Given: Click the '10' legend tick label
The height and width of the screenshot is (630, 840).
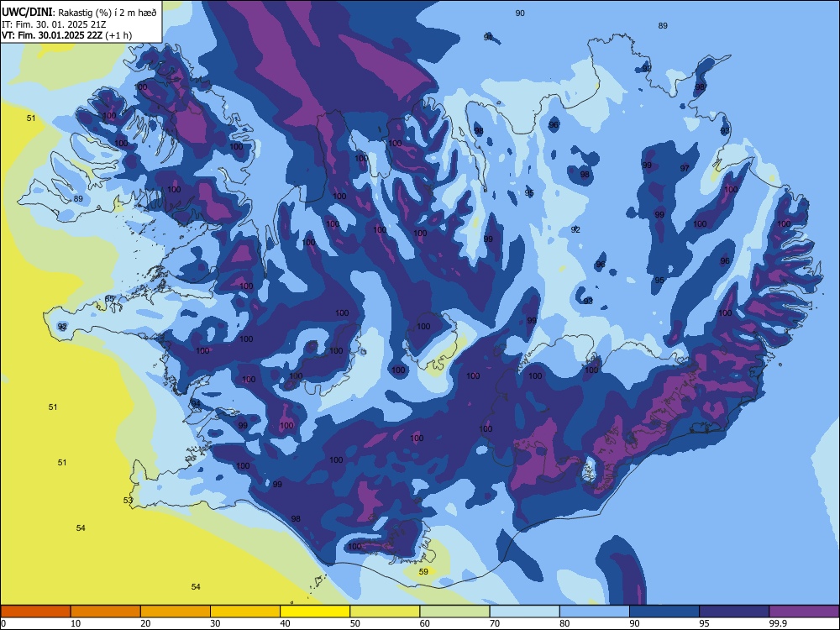Looking at the screenshot, I should [x=76, y=623].
